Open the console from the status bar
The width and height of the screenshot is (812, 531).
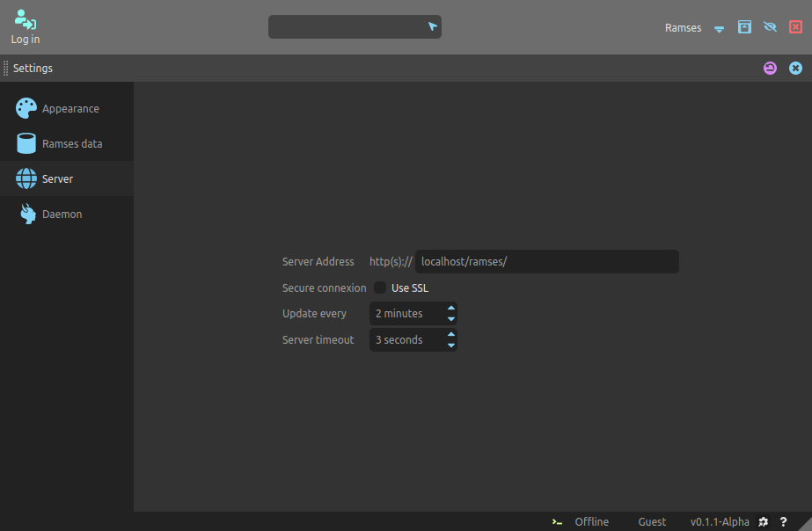pyautogui.click(x=557, y=522)
